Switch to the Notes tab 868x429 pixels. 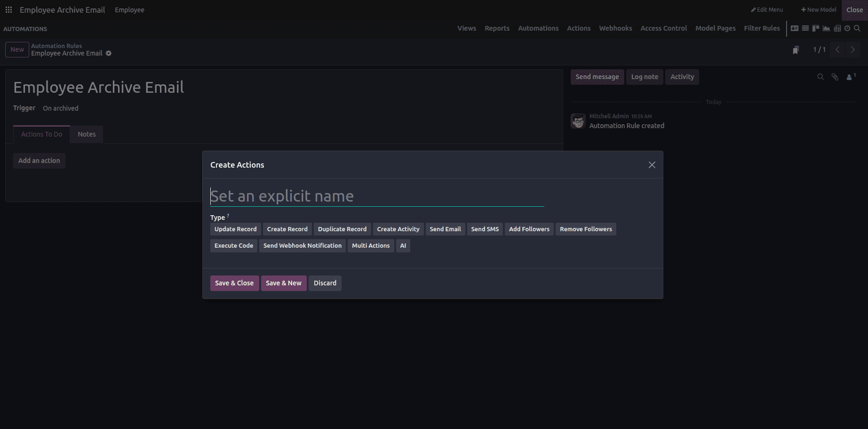86,134
